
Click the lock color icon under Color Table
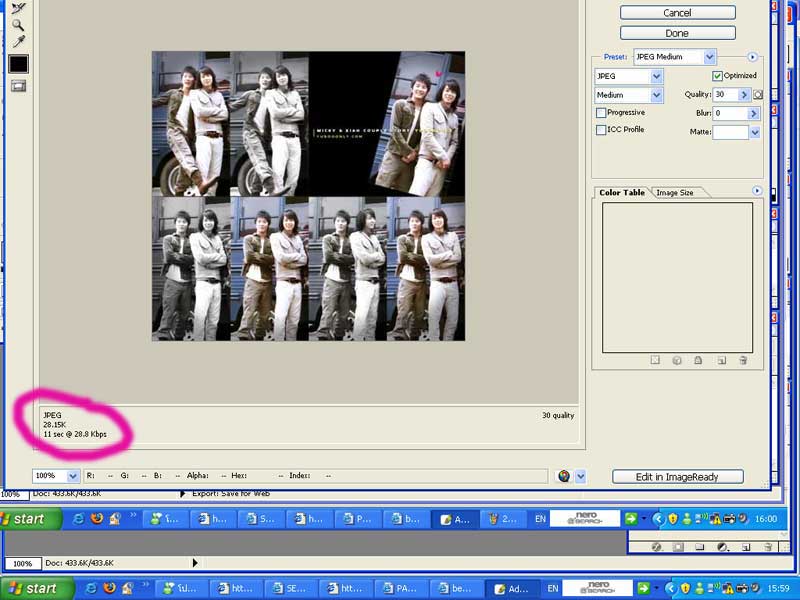click(698, 360)
